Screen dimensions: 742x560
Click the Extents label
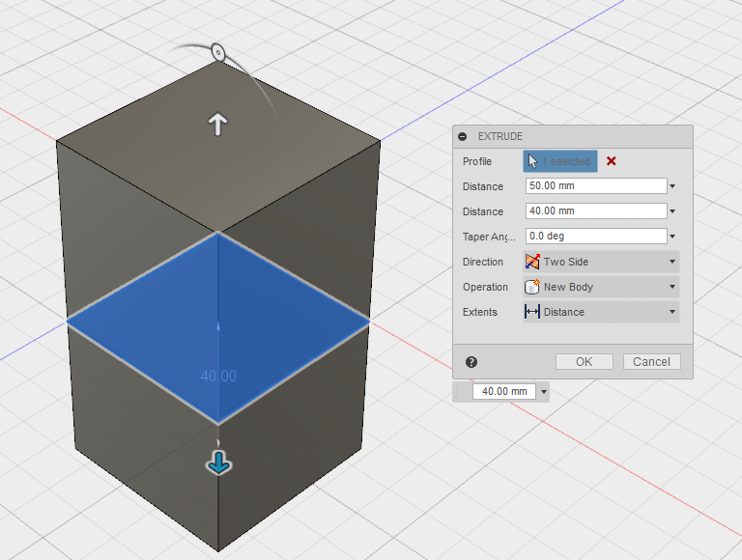pos(480,312)
